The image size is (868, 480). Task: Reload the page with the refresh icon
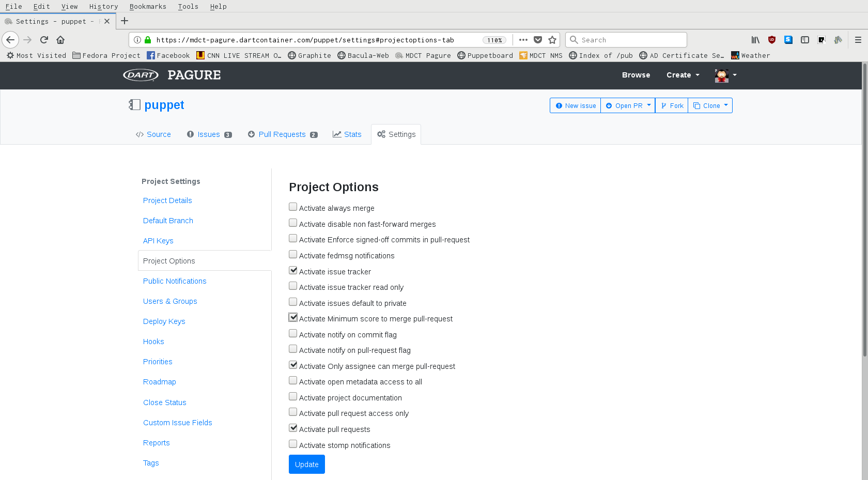pos(44,40)
